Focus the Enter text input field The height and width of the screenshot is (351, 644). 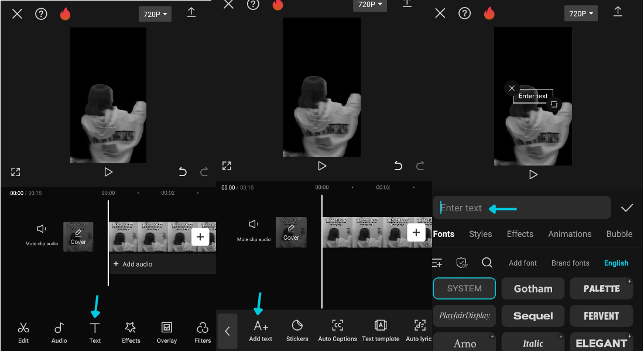[x=522, y=208]
